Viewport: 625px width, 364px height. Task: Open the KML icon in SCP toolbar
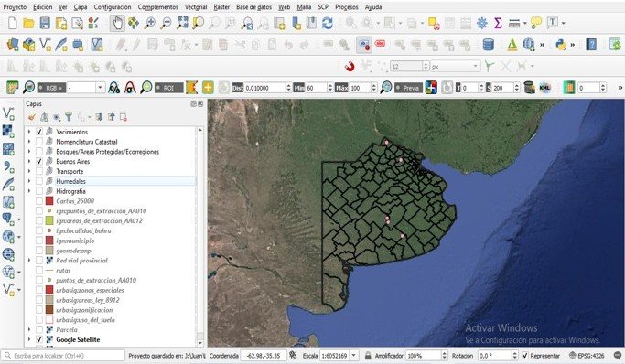tap(544, 88)
